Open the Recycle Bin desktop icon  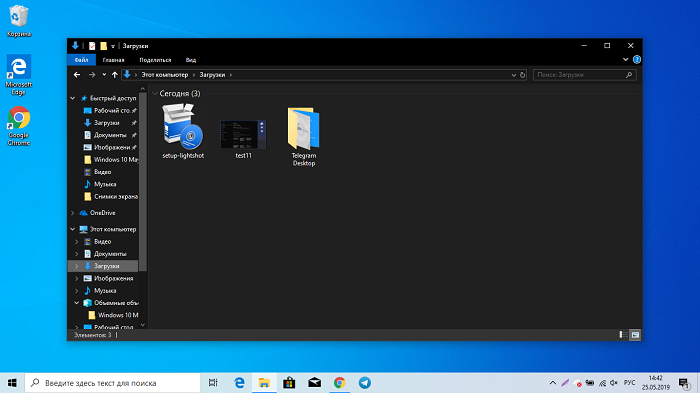pos(18,21)
